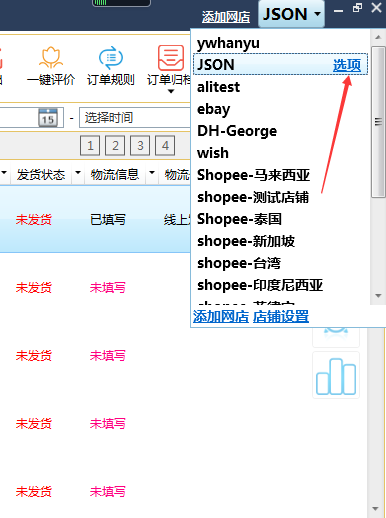386x518 pixels.
Task: Open the bar chart statistics panel icon
Action: click(336, 376)
